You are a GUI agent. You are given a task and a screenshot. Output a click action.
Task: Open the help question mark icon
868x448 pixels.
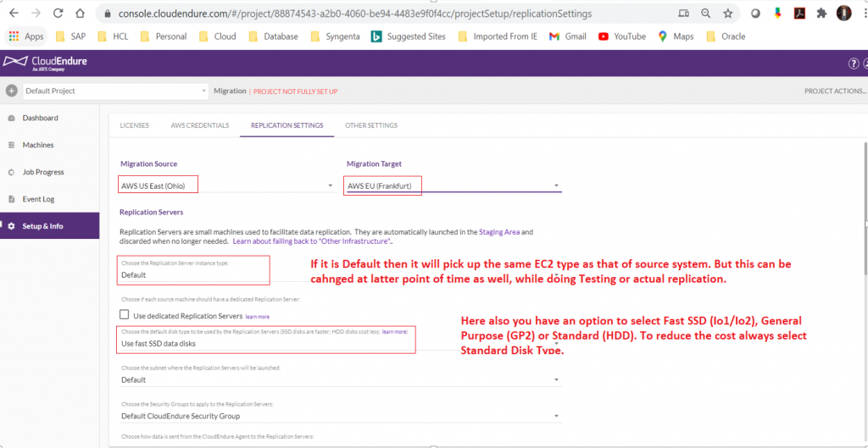click(854, 63)
